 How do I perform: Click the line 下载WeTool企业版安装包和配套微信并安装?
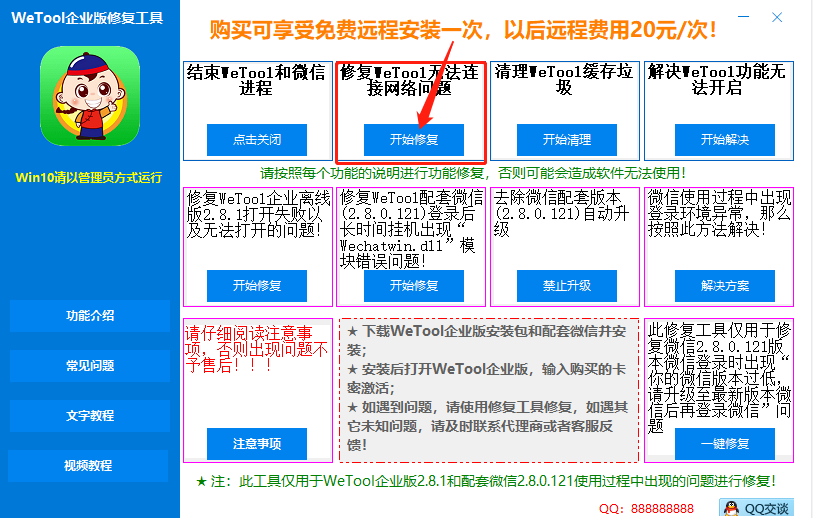(x=486, y=341)
